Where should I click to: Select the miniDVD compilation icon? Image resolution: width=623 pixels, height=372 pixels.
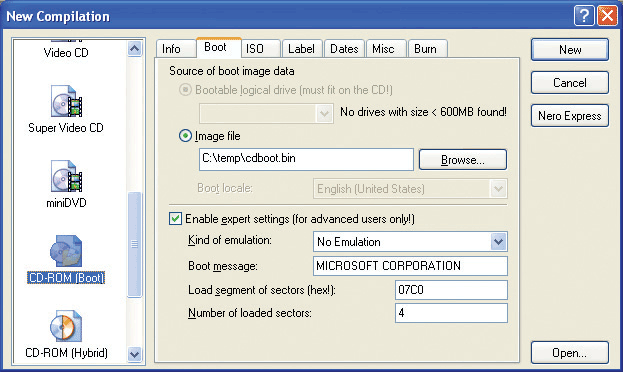(66, 176)
